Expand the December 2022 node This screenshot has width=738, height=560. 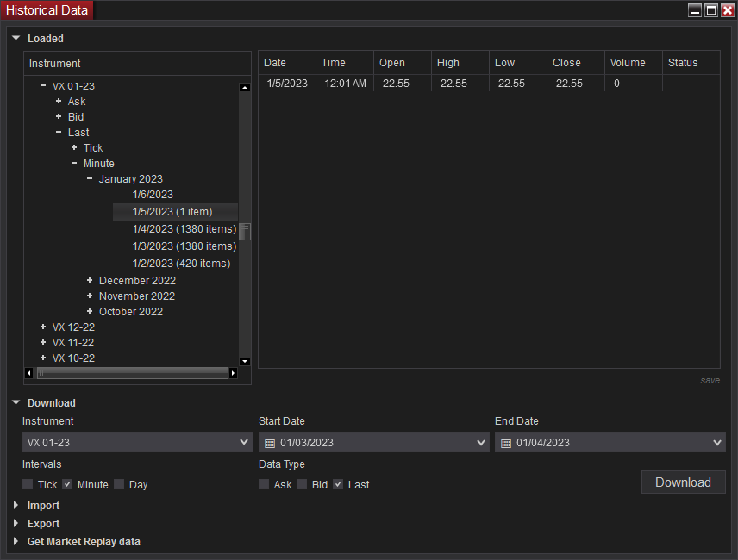tap(90, 280)
